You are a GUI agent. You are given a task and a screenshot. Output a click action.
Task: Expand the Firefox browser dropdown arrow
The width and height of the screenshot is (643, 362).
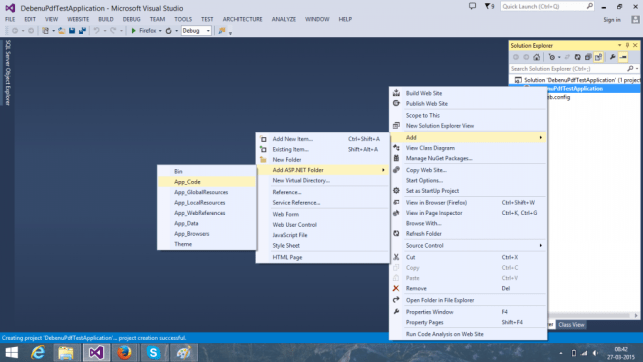tap(160, 31)
